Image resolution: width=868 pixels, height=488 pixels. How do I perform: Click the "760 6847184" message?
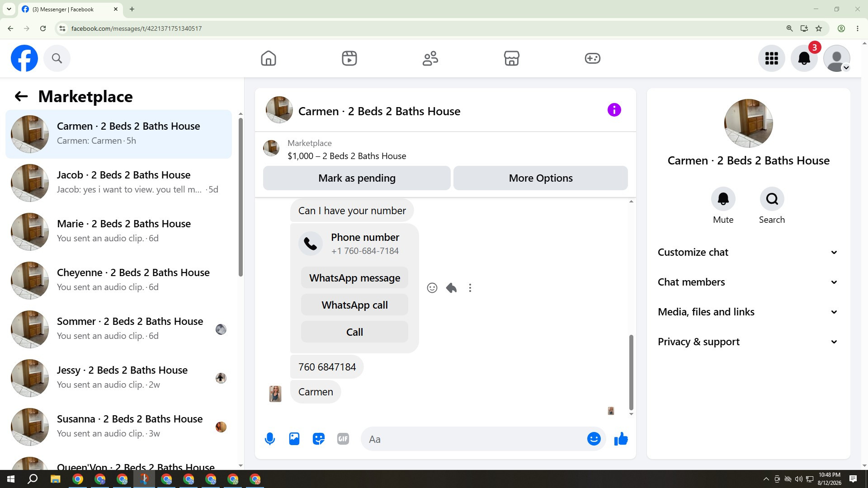pyautogui.click(x=327, y=367)
